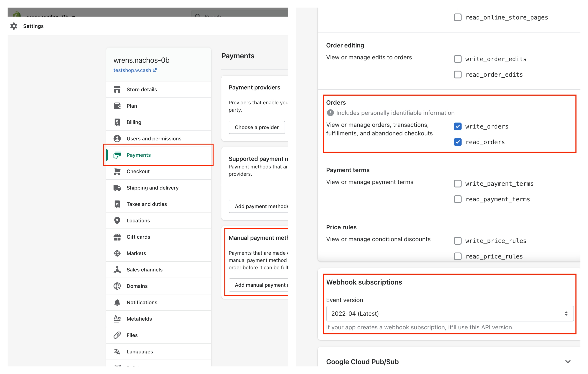The height and width of the screenshot is (374, 588).
Task: Go to Taxes and duties settings
Action: 159,204
